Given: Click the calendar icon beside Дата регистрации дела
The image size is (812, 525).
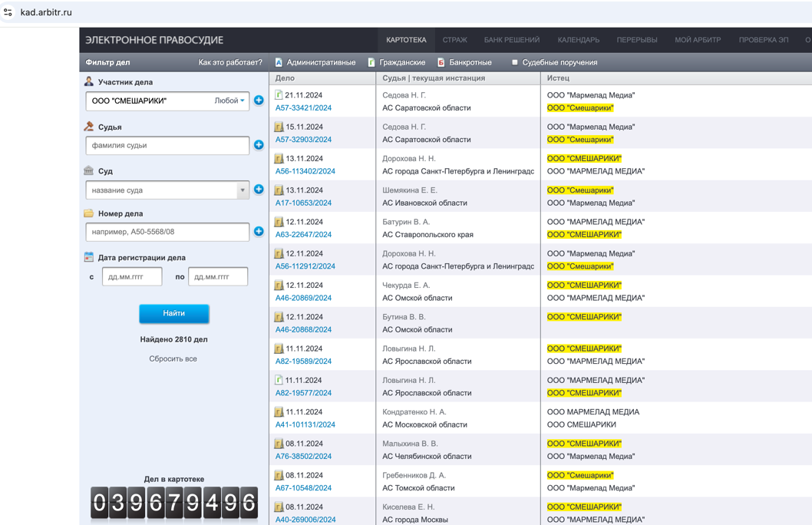Looking at the screenshot, I should (x=89, y=257).
